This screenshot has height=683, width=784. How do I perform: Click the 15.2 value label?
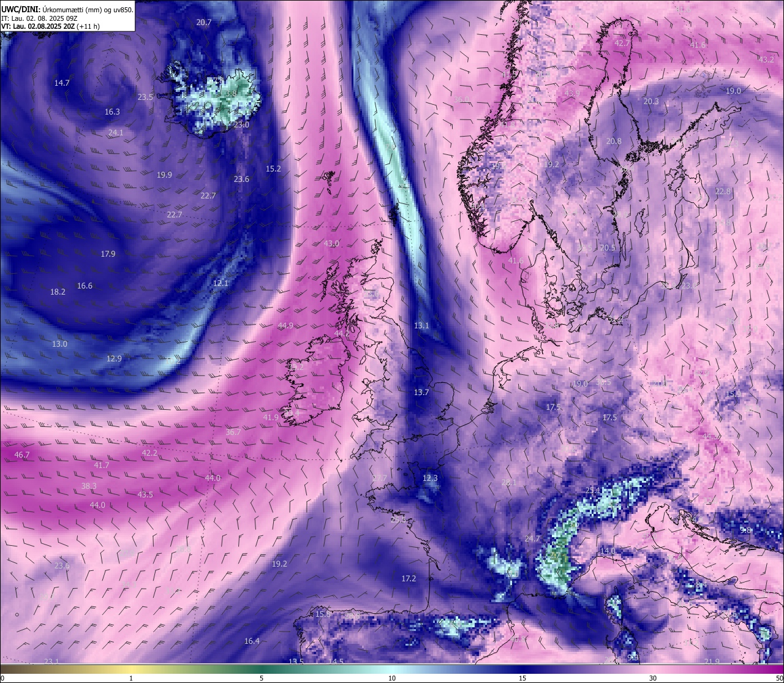(273, 168)
